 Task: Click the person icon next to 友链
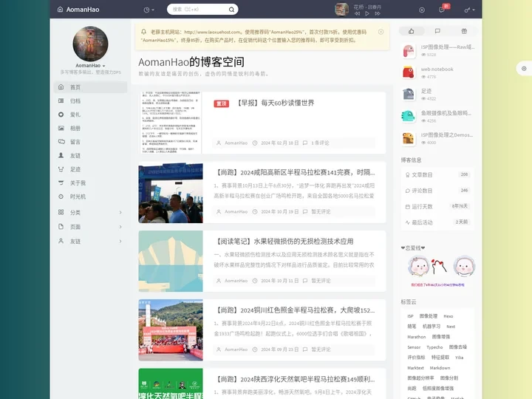point(61,155)
